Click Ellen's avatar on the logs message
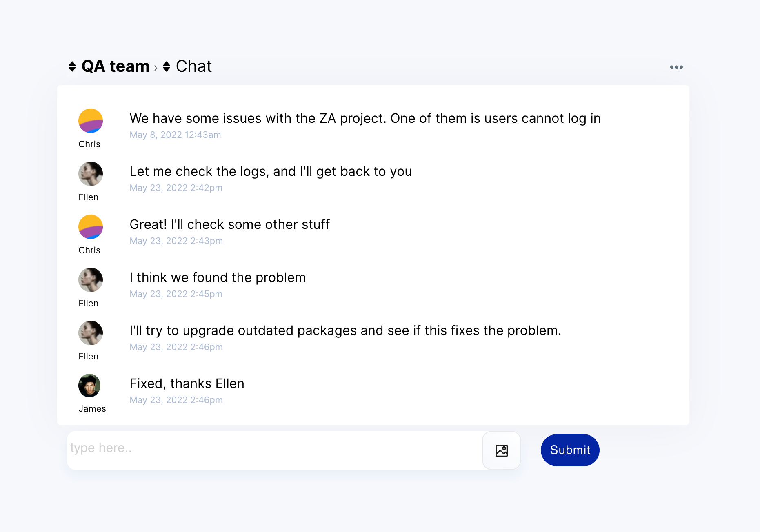760x532 pixels. [90, 174]
